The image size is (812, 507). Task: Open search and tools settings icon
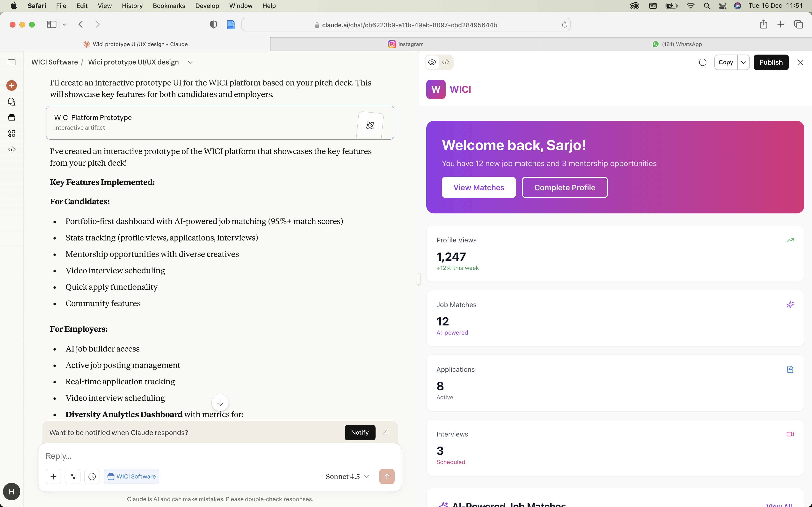tap(72, 477)
